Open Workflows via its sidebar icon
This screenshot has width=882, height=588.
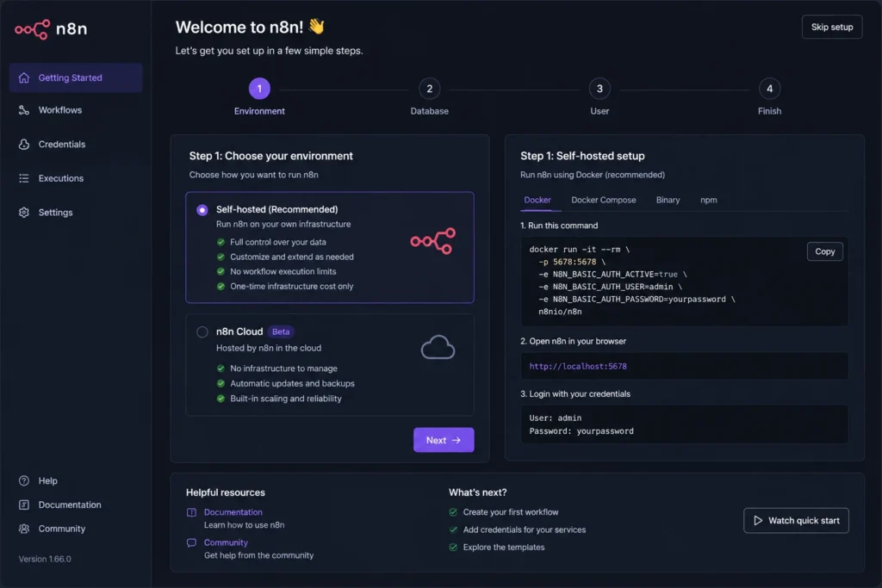[x=23, y=110]
